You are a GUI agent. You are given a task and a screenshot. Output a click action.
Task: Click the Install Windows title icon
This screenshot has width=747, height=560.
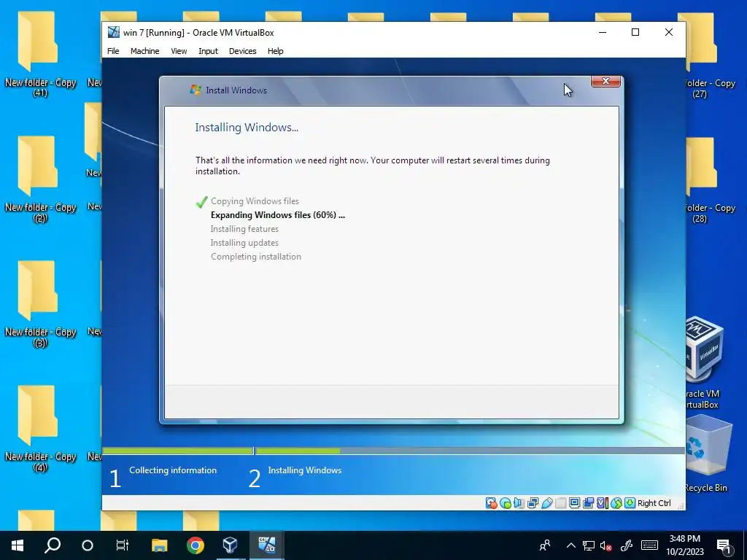[x=196, y=90]
